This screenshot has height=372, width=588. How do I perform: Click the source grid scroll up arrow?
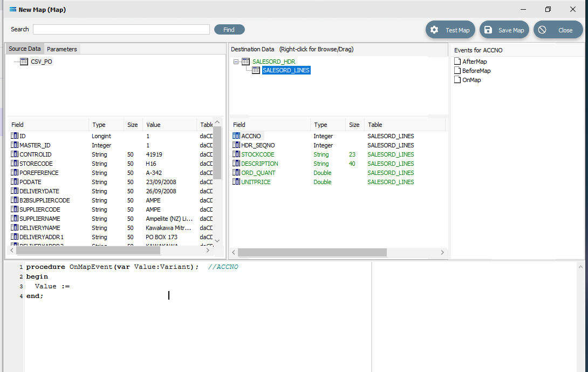[x=217, y=123]
